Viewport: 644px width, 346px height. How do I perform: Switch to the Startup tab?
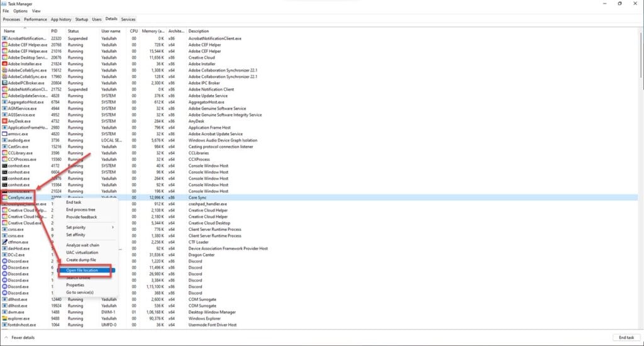click(81, 20)
